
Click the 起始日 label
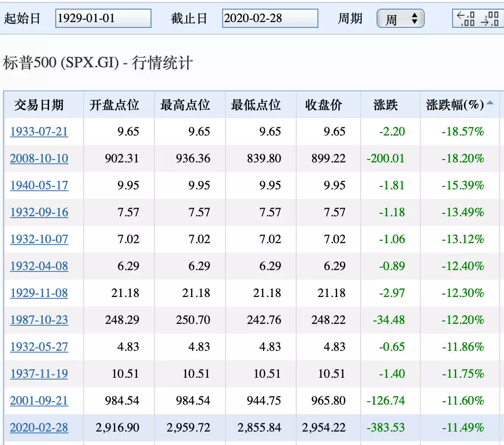point(22,18)
